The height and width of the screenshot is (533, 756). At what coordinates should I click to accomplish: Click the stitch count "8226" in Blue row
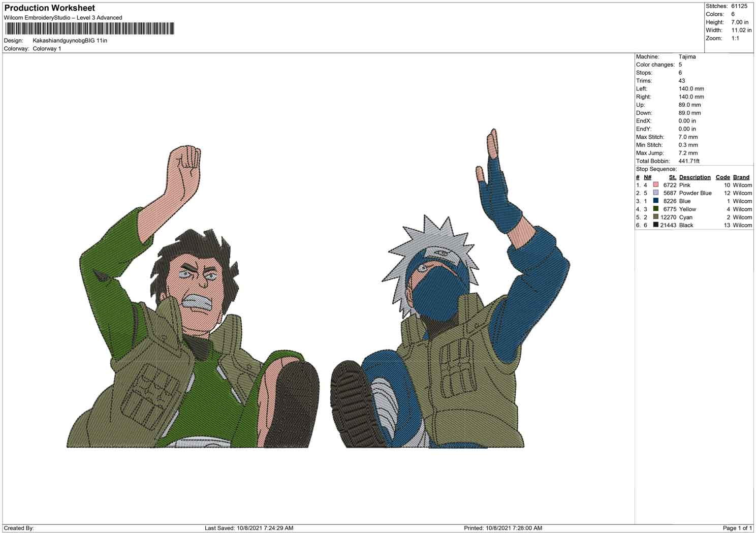point(670,201)
